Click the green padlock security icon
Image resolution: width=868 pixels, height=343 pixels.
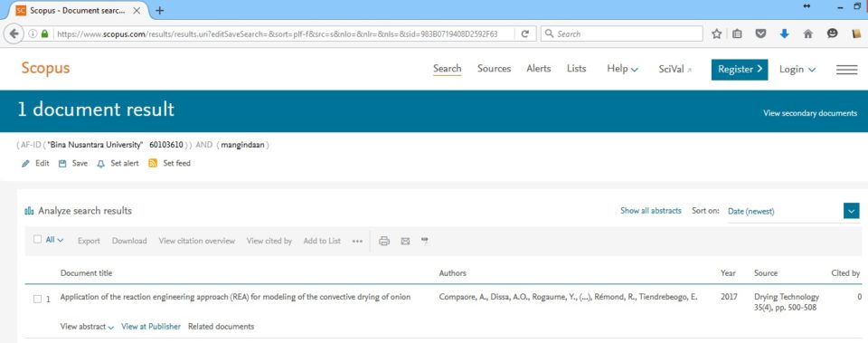[45, 33]
